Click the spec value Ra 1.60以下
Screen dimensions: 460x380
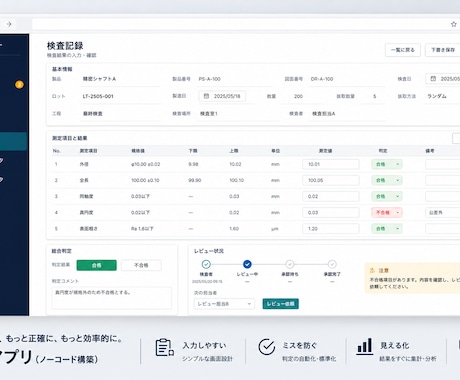(142, 229)
